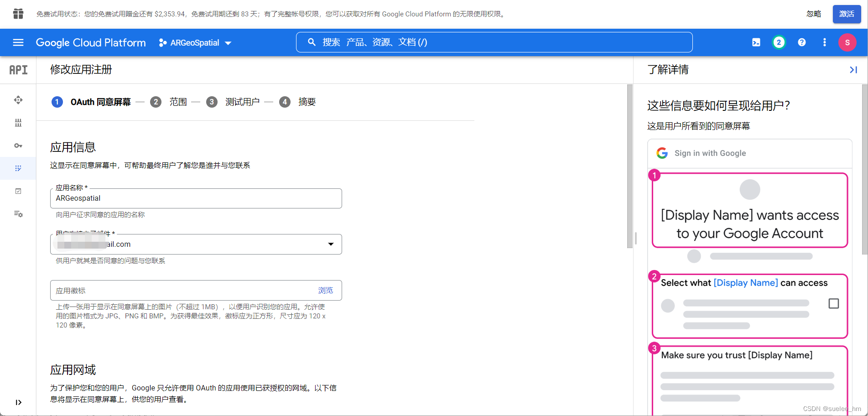Click the app logo upload field

tap(196, 290)
